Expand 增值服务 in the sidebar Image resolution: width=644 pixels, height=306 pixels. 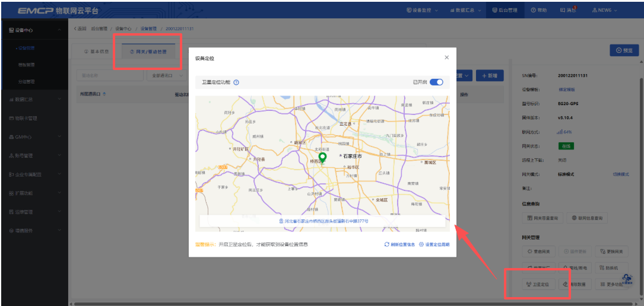point(34,231)
